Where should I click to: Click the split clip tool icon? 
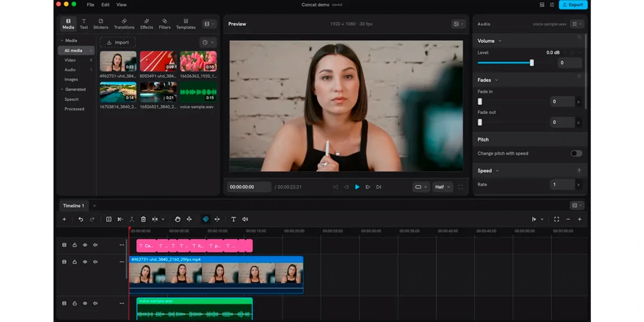tap(109, 219)
